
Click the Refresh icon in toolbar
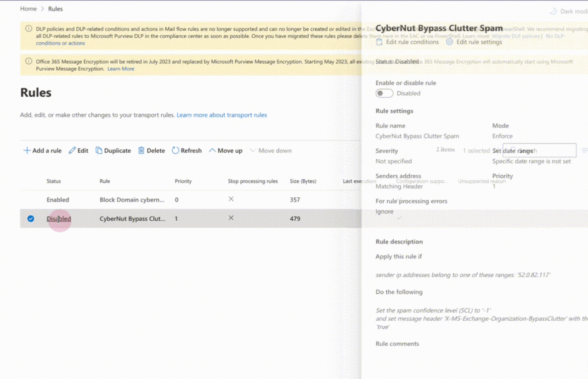coord(175,150)
